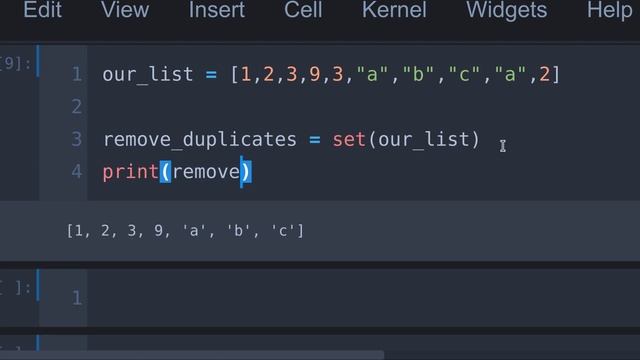
Task: Click the line number 1 gutter in the first cell
Action: pos(77,75)
